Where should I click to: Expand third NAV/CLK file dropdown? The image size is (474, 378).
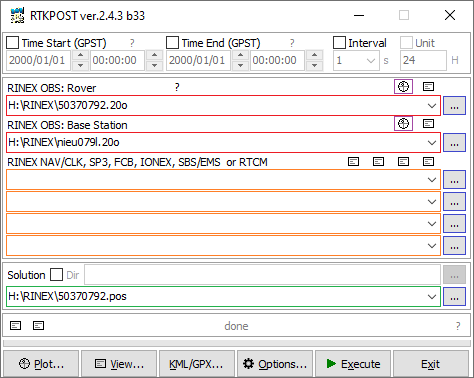point(432,224)
